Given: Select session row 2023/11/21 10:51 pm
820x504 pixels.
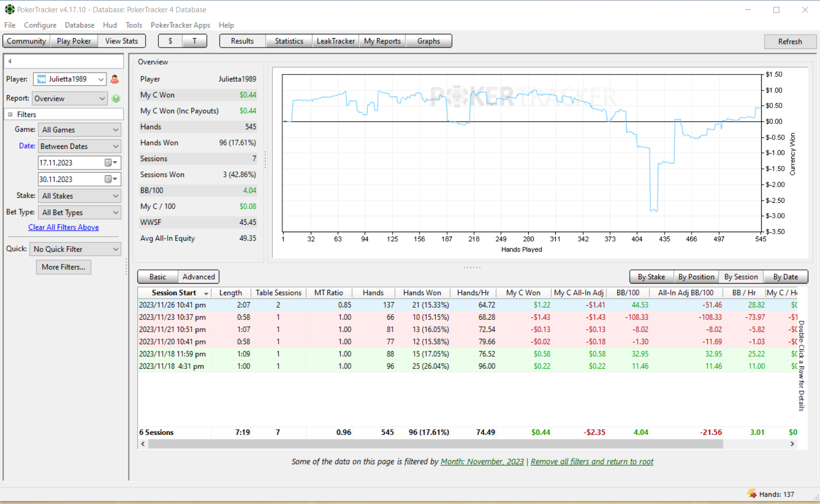Looking at the screenshot, I should coord(468,329).
